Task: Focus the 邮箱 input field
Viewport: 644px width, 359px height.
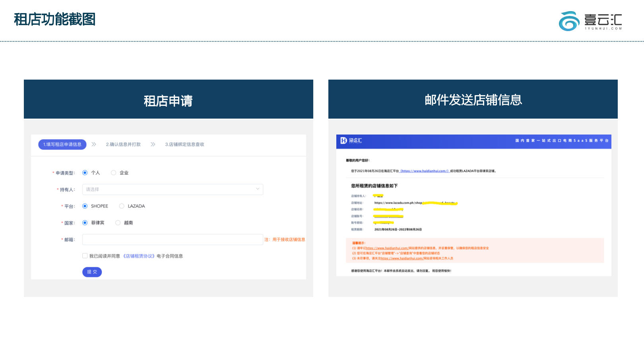Action: coord(173,240)
